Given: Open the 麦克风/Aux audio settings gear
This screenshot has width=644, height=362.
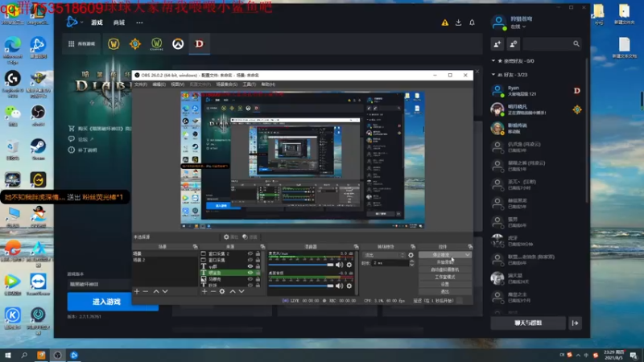Looking at the screenshot, I should point(349,265).
